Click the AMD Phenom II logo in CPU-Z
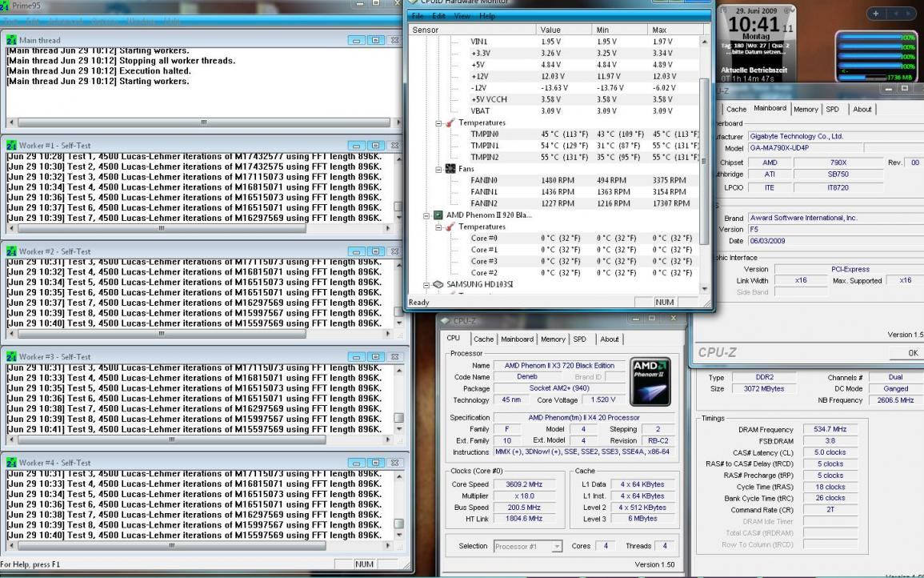924x578 pixels. point(650,382)
